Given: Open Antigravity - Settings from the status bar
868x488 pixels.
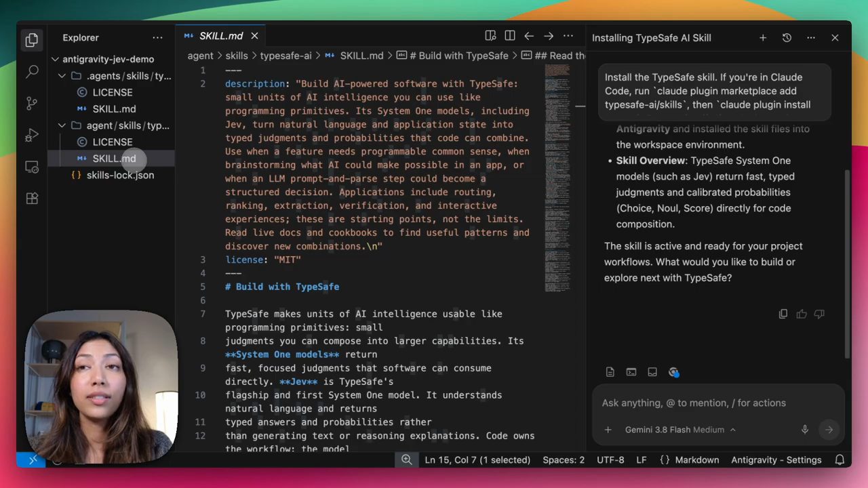Looking at the screenshot, I should click(776, 460).
